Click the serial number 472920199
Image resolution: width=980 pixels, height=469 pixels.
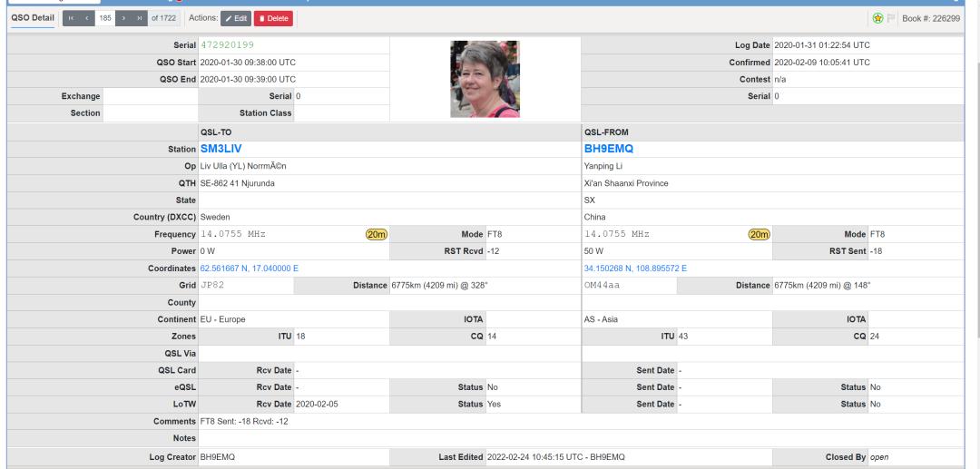[x=228, y=45]
